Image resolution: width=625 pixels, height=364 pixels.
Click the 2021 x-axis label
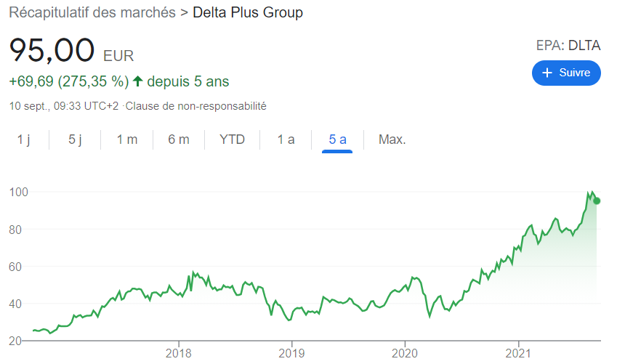point(517,355)
